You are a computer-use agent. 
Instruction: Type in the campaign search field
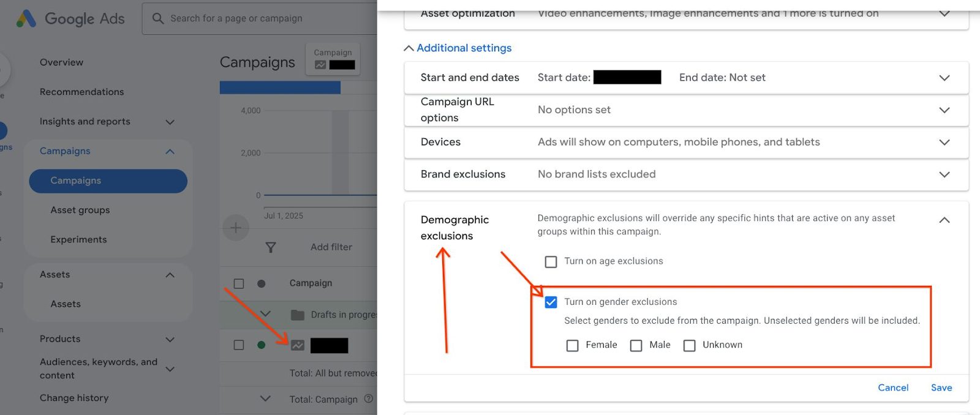pyautogui.click(x=263, y=18)
